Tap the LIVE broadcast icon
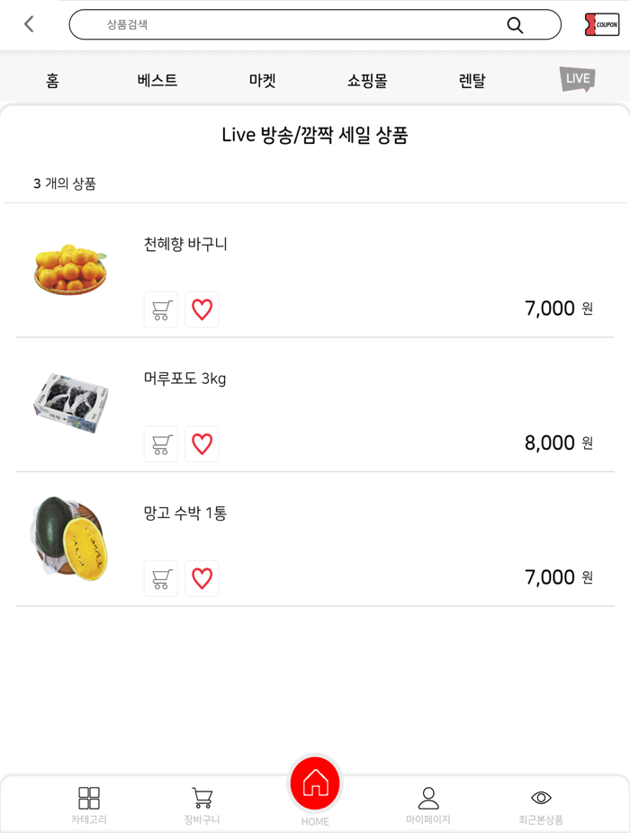This screenshot has width=630, height=840. pyautogui.click(x=575, y=79)
